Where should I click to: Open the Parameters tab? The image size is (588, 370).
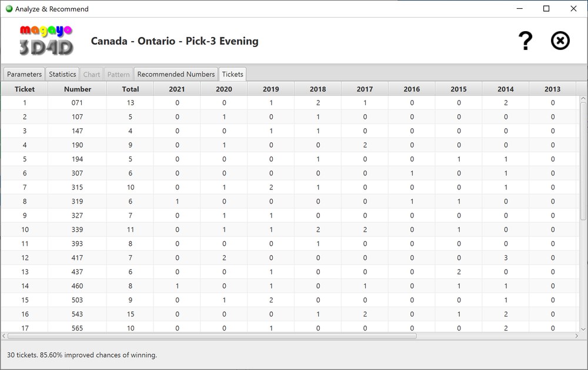(x=24, y=74)
